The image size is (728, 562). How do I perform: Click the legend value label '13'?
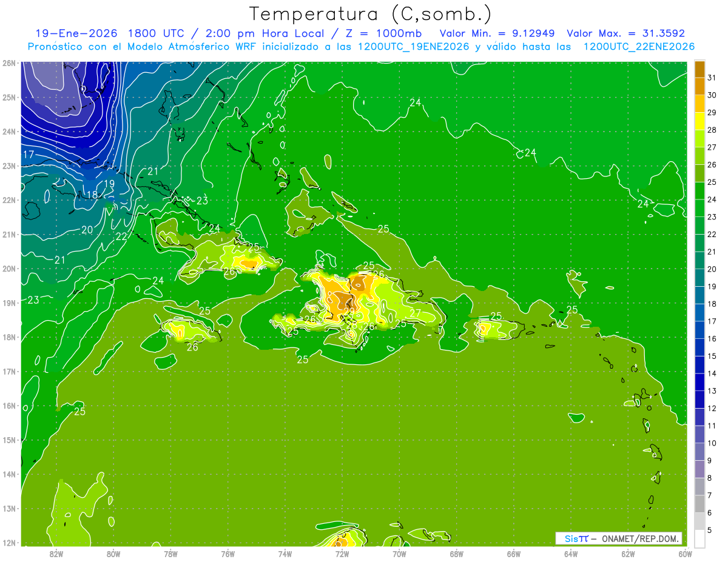tap(712, 390)
